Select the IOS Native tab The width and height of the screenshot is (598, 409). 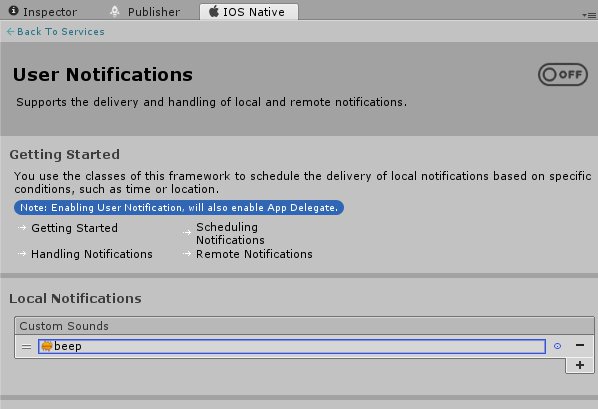249,12
